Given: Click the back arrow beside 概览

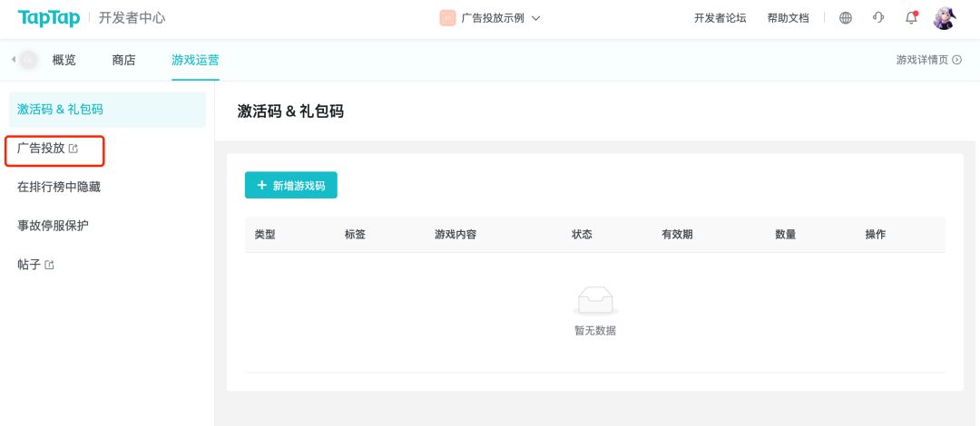Looking at the screenshot, I should tap(14, 60).
